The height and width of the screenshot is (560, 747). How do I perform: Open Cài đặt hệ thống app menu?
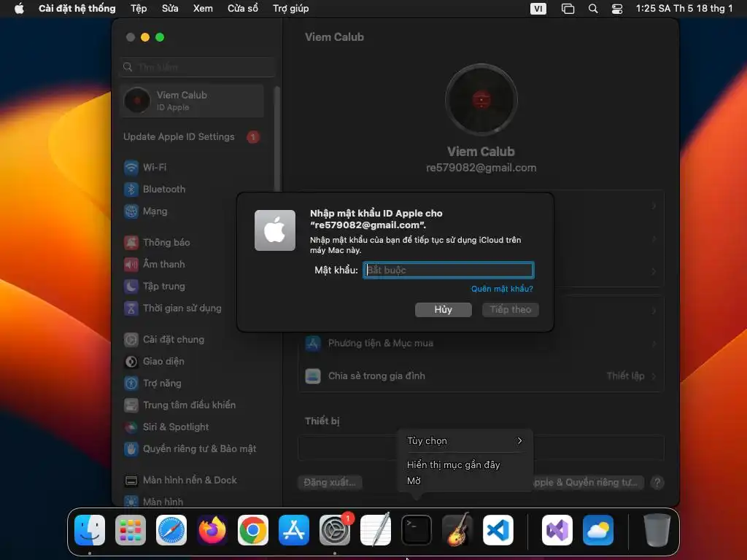(x=77, y=9)
